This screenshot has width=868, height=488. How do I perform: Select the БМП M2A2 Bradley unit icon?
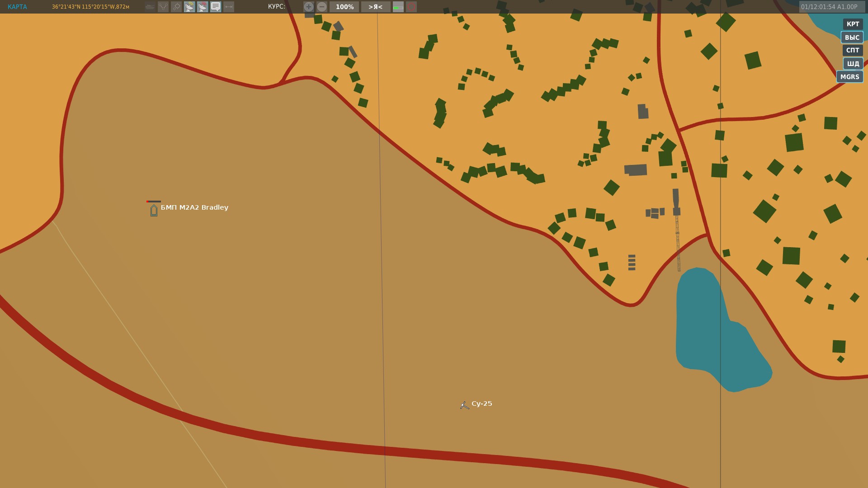(x=154, y=210)
